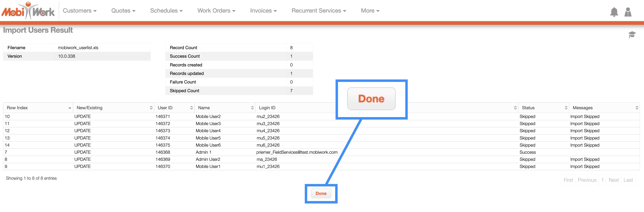The image size is (644, 212).
Task: Expand the Customers dropdown menu
Action: pos(79,11)
